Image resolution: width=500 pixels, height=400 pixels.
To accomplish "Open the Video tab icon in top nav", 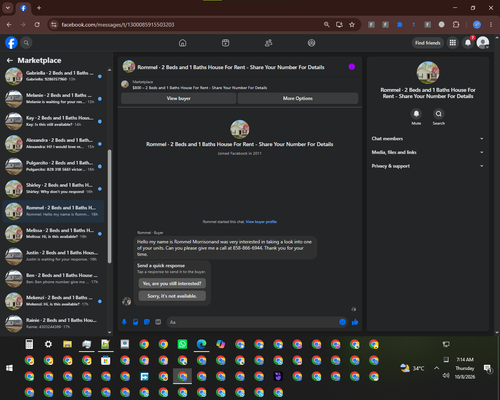I will pos(225,43).
